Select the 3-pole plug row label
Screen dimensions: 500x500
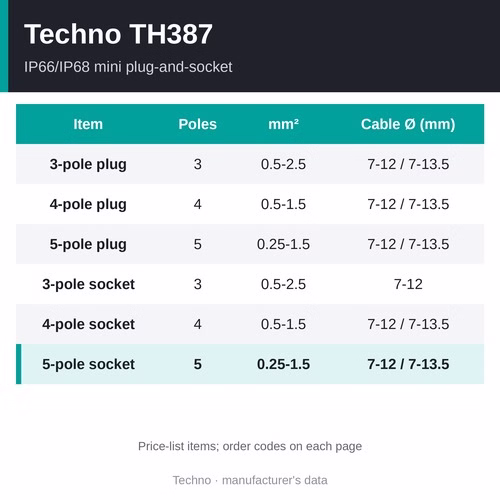pyautogui.click(x=88, y=164)
